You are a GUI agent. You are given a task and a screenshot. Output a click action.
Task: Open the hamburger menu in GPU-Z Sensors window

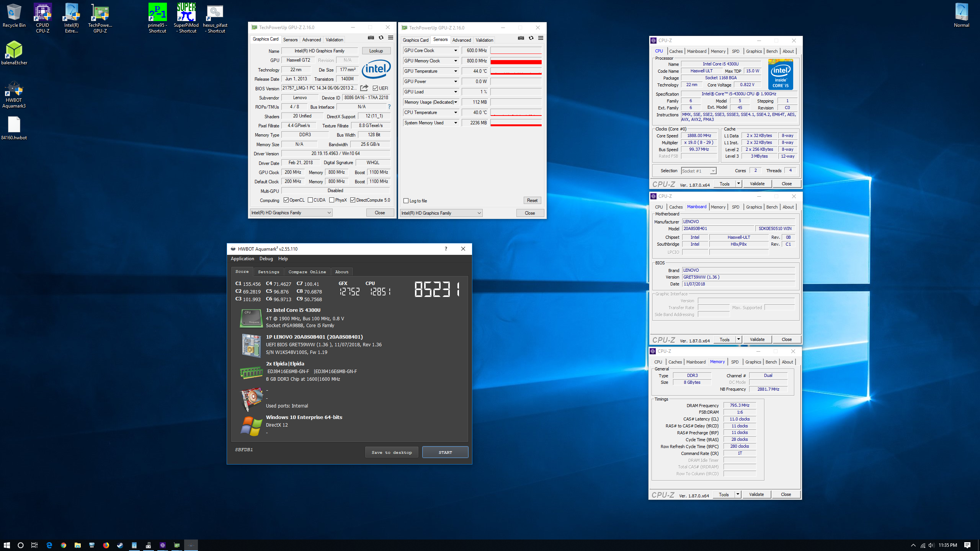pyautogui.click(x=541, y=38)
